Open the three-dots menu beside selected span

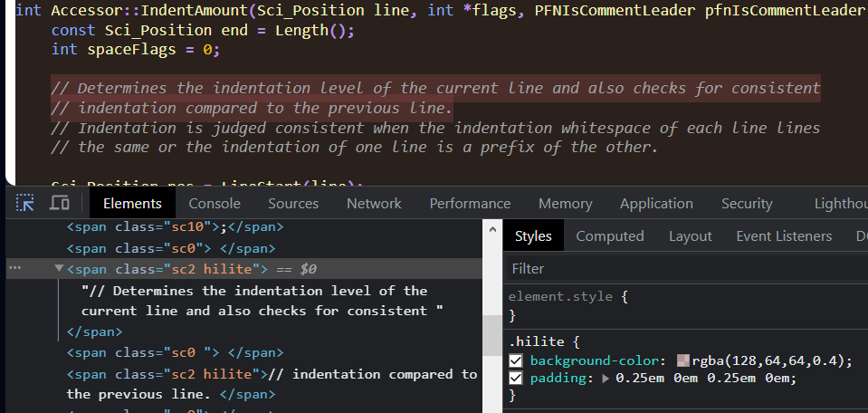tap(15, 268)
